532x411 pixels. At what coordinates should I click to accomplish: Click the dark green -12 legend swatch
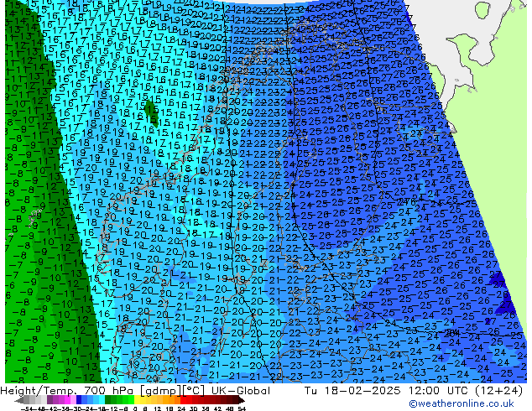coord(108,399)
